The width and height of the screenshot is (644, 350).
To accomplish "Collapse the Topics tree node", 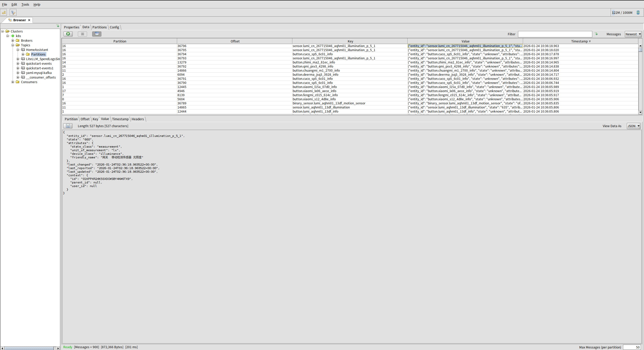I will (13, 45).
